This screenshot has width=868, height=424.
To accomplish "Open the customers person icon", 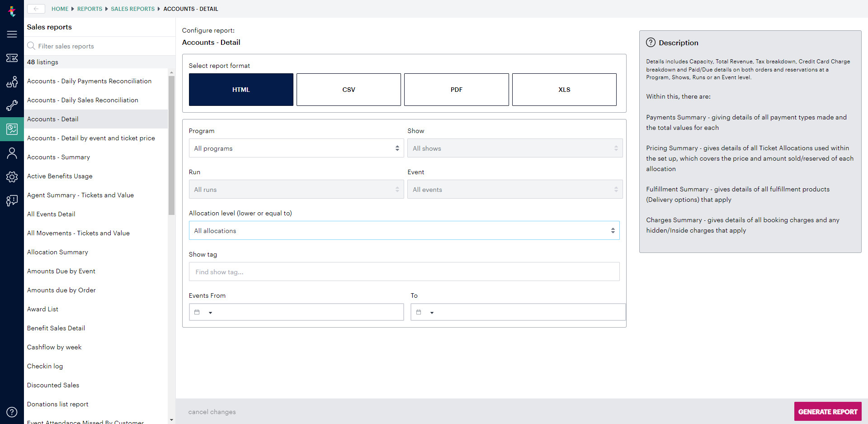I will point(12,153).
